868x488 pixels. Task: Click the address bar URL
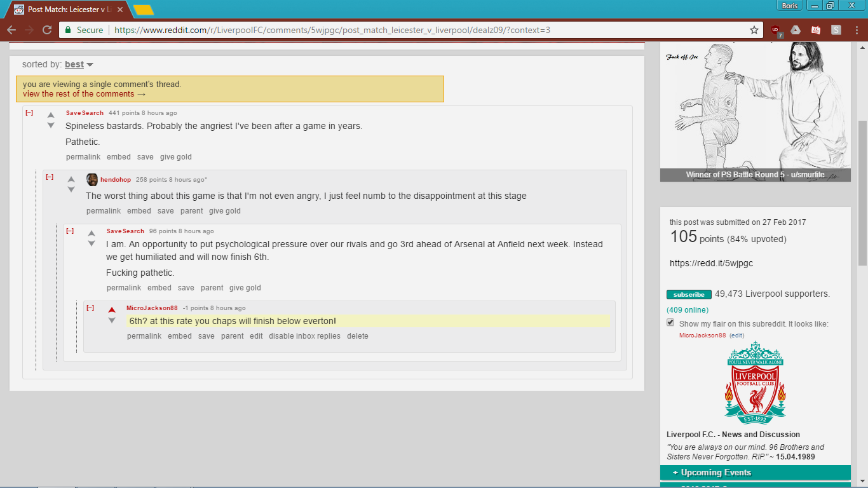pos(332,30)
